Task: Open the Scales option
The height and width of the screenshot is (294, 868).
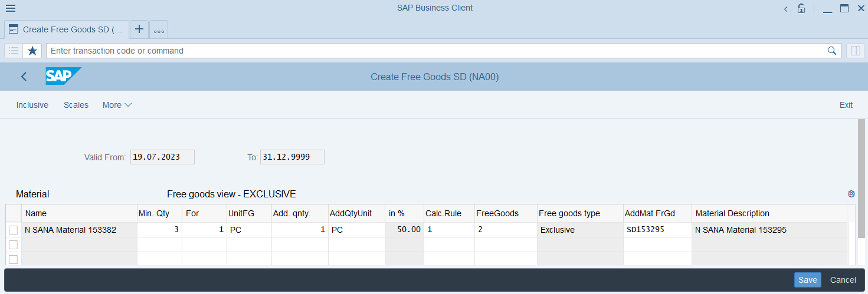Action: (76, 105)
